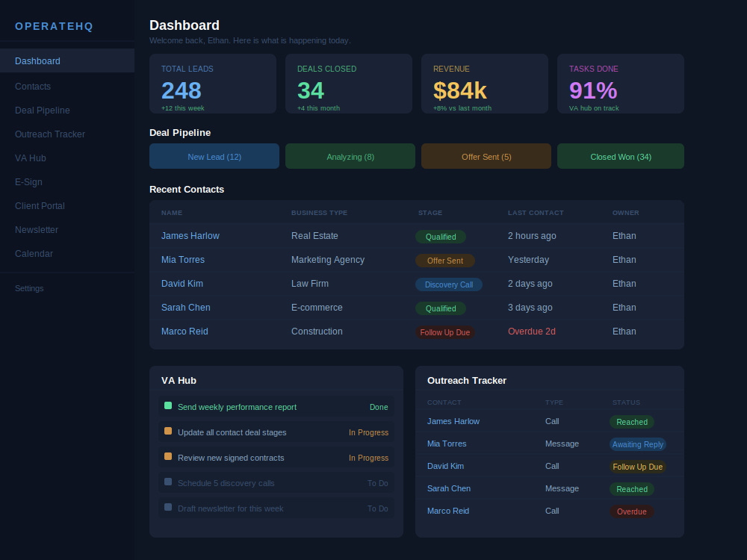Open the Deals Closed 34 card
This screenshot has height=560, width=747.
[x=349, y=84]
